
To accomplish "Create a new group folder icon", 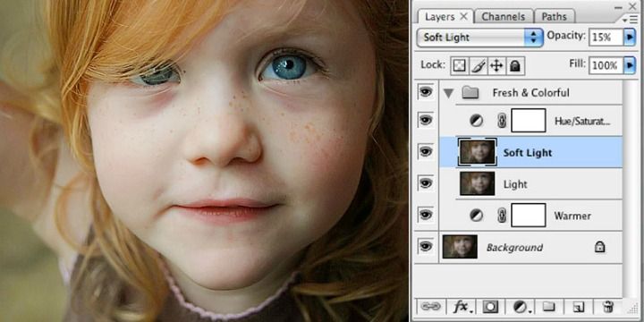I will 548,307.
